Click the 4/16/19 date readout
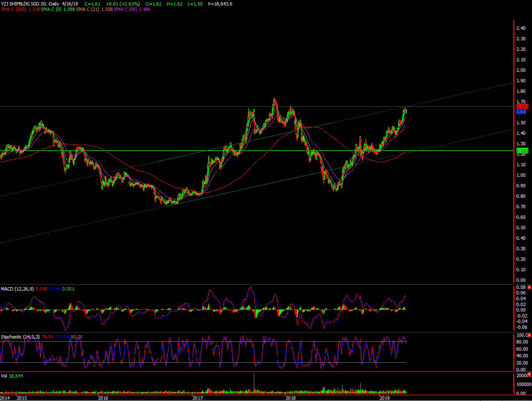 point(70,4)
